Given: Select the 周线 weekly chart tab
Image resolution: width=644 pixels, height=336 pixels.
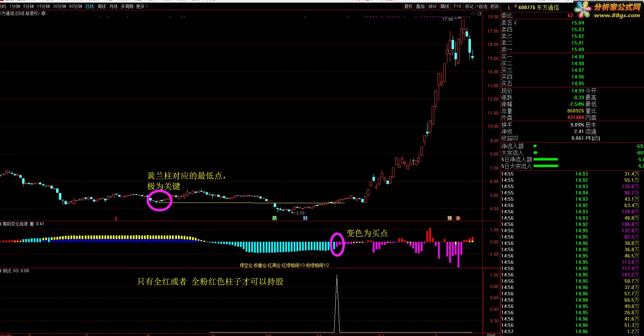Looking at the screenshot, I should tap(102, 6).
